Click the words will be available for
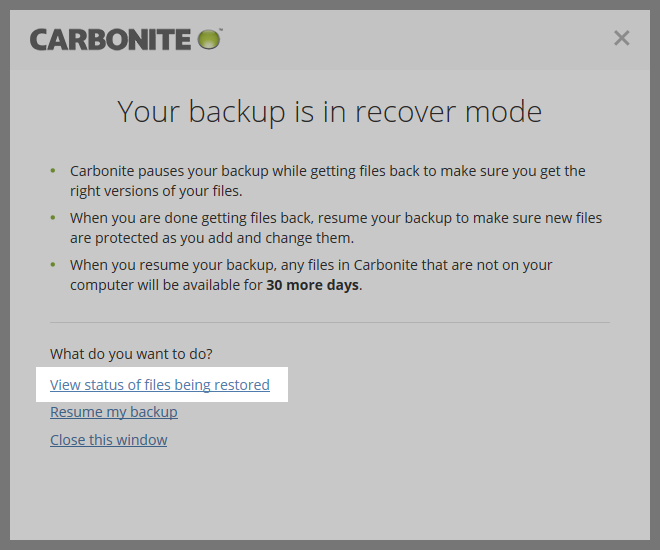Screen dimensions: 660x550 pos(208,285)
